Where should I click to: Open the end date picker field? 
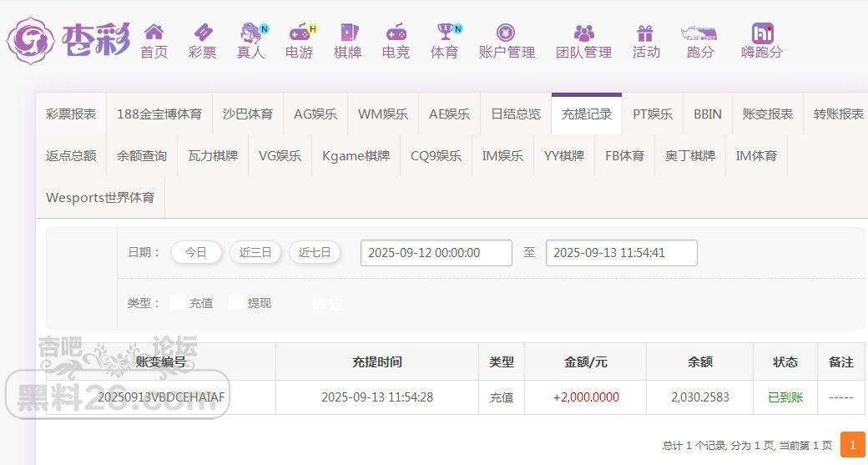621,253
